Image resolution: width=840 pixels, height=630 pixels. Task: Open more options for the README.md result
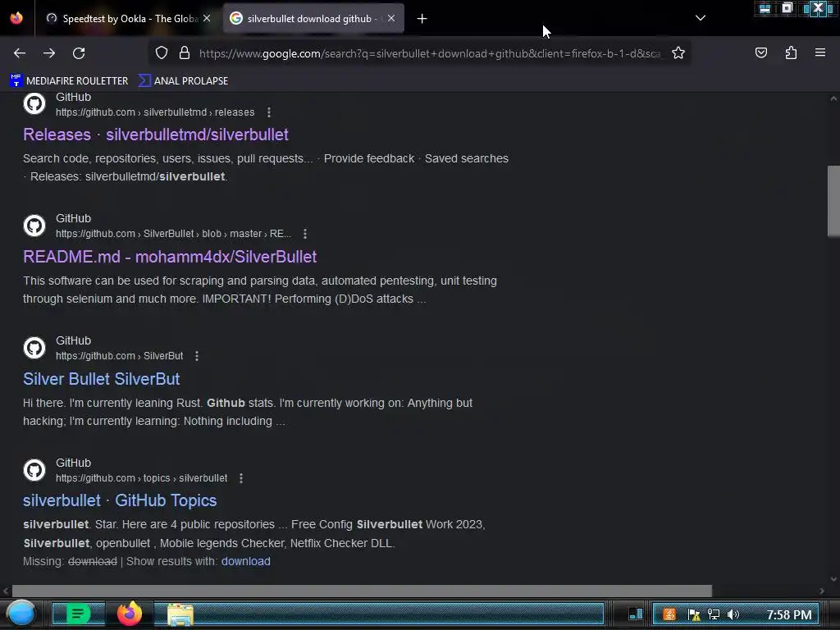click(x=305, y=234)
